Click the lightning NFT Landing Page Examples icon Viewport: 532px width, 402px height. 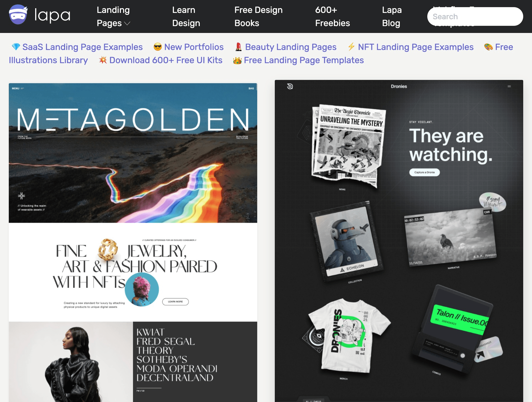351,47
